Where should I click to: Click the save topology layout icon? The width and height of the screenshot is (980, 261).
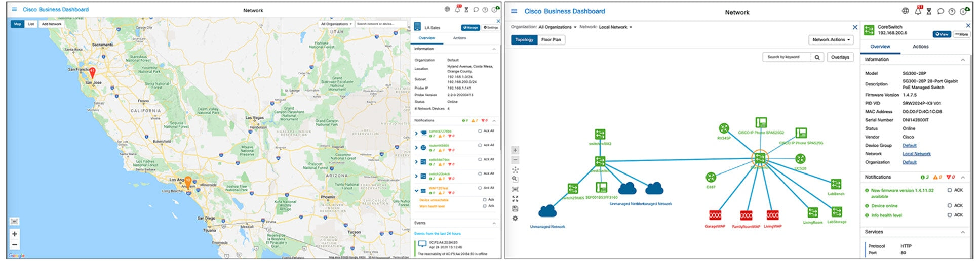[x=515, y=208]
